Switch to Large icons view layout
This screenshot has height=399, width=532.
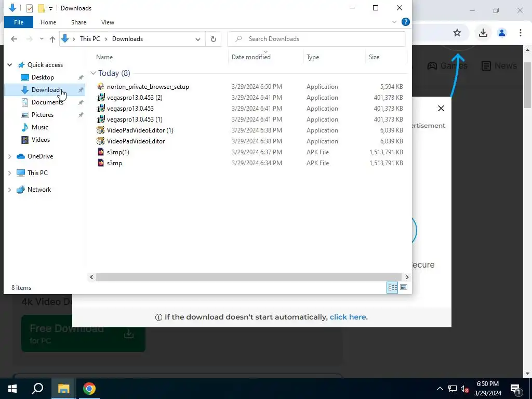[x=404, y=287]
